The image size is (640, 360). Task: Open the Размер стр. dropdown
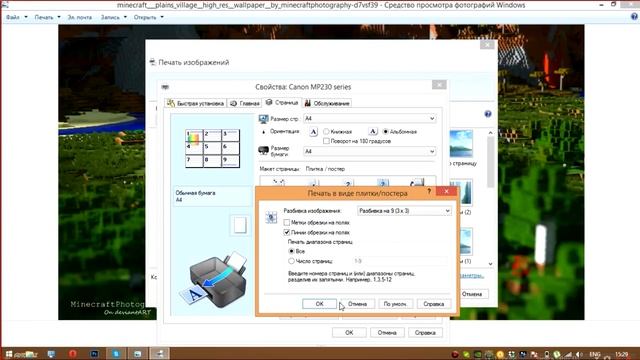tap(369, 118)
